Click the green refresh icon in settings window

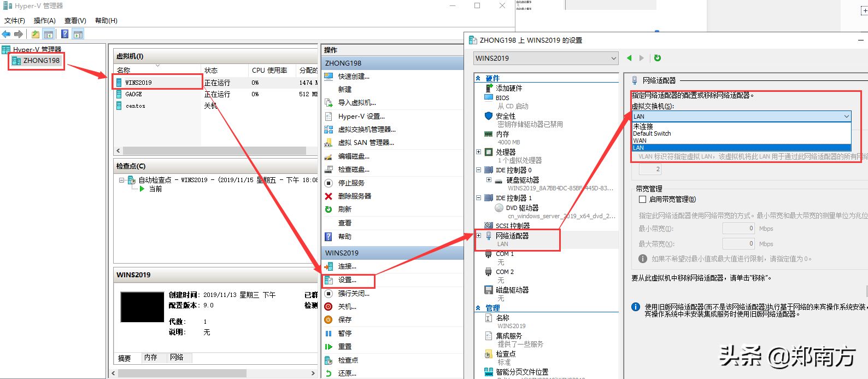coord(658,58)
